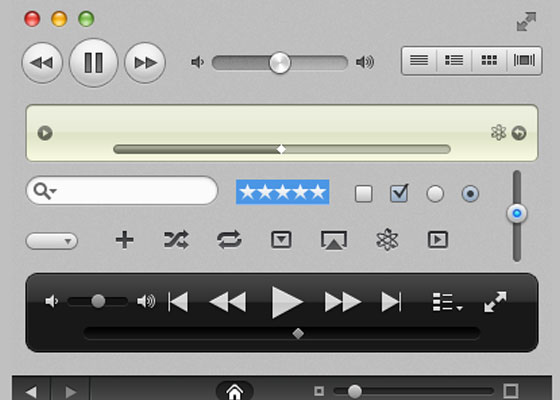Toggle repeat icon
560x400 pixels.
(229, 240)
